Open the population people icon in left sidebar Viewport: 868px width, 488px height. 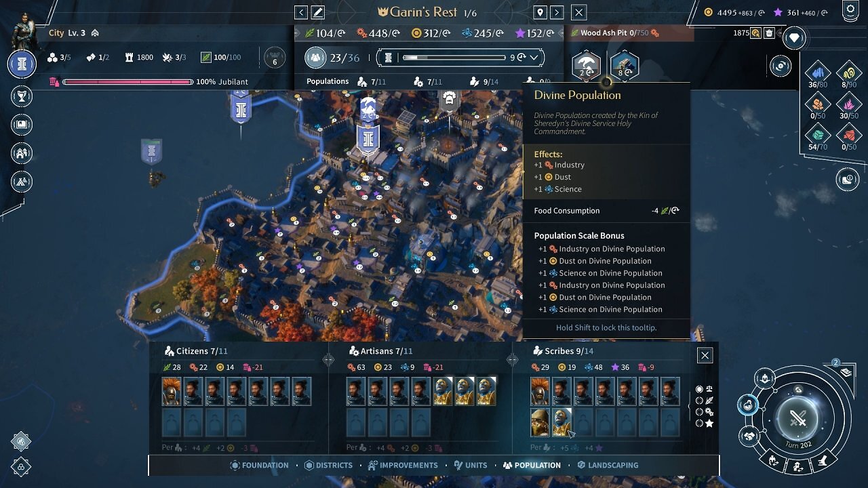[x=22, y=153]
